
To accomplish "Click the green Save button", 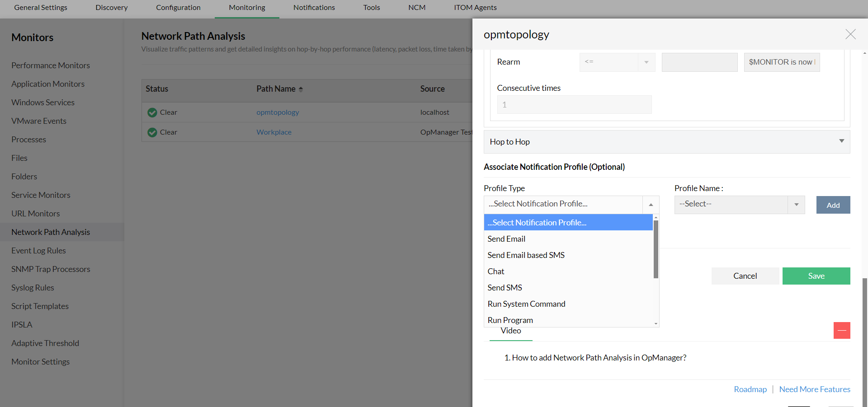I will (x=816, y=276).
